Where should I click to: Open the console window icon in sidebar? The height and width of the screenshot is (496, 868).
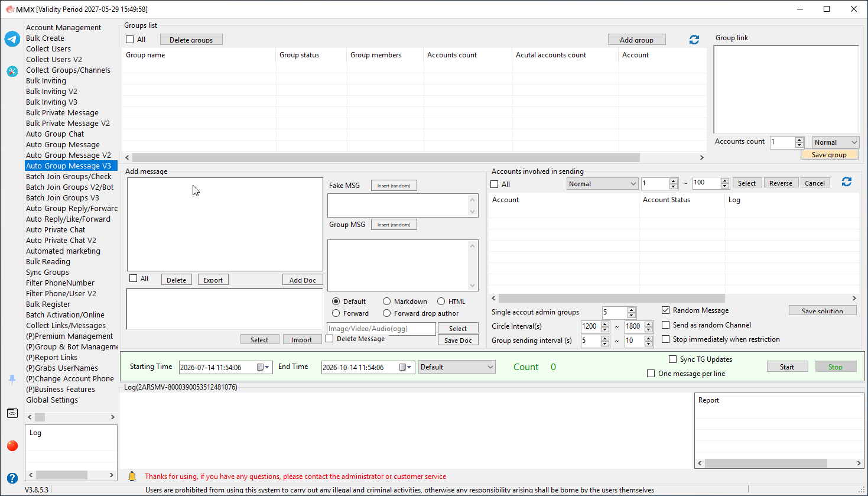click(x=12, y=413)
